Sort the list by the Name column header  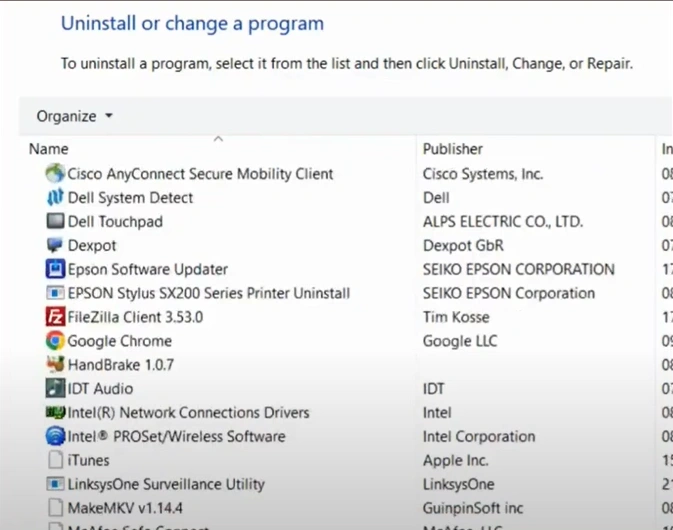coord(49,149)
